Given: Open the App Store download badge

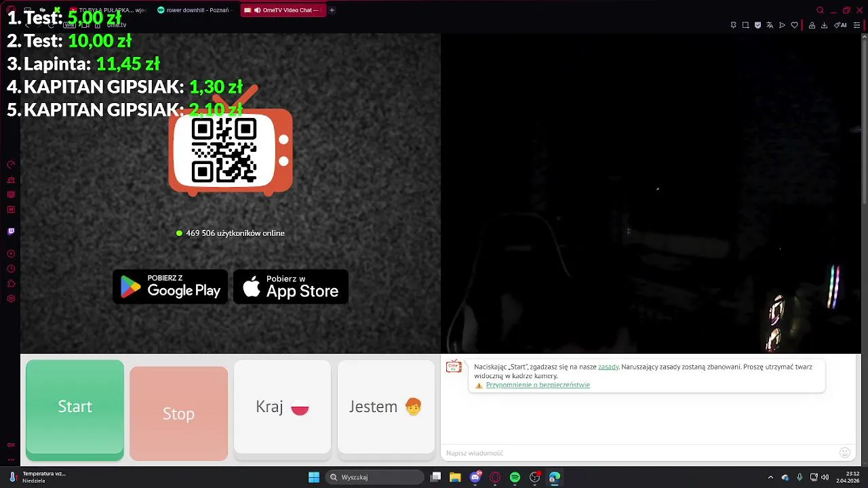Looking at the screenshot, I should pos(291,287).
